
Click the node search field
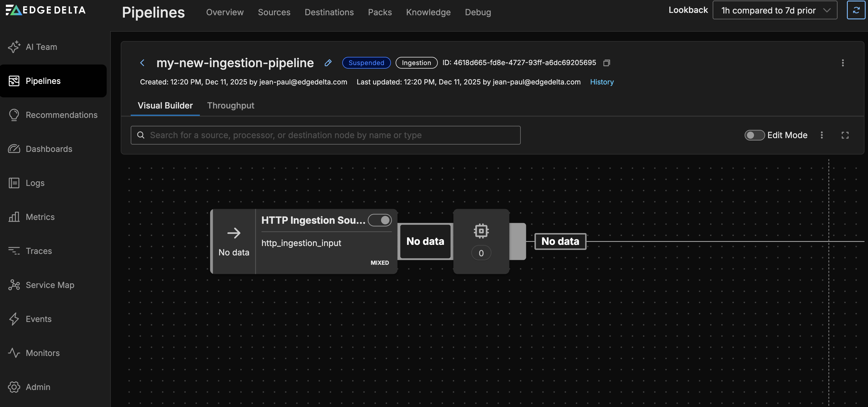326,135
